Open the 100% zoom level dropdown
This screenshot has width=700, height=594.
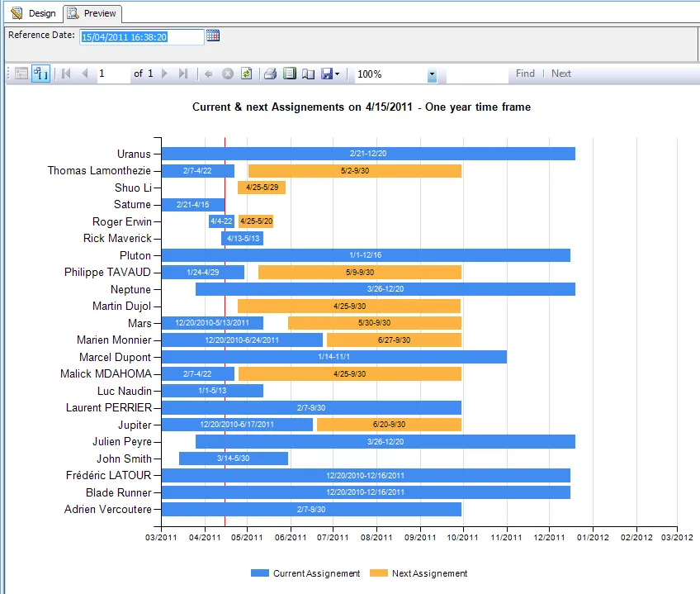(x=432, y=74)
